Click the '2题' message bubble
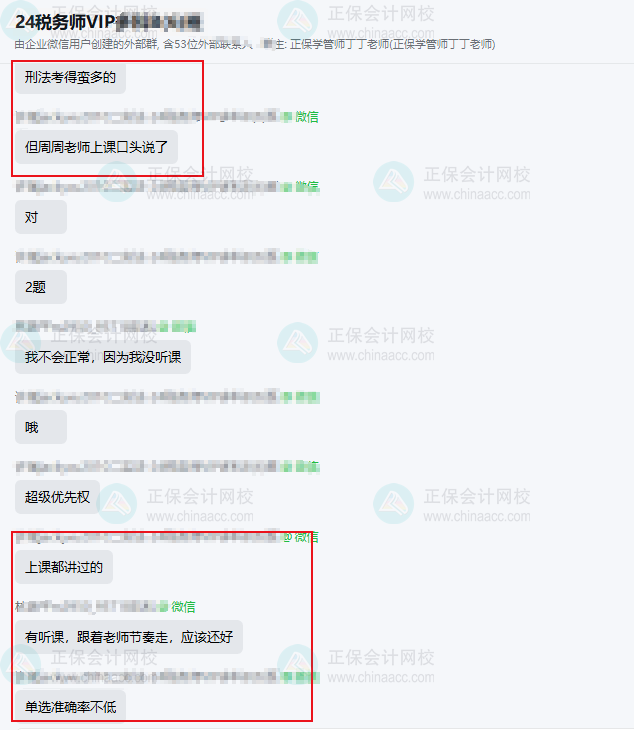Image resolution: width=634 pixels, height=730 pixels. 41,287
